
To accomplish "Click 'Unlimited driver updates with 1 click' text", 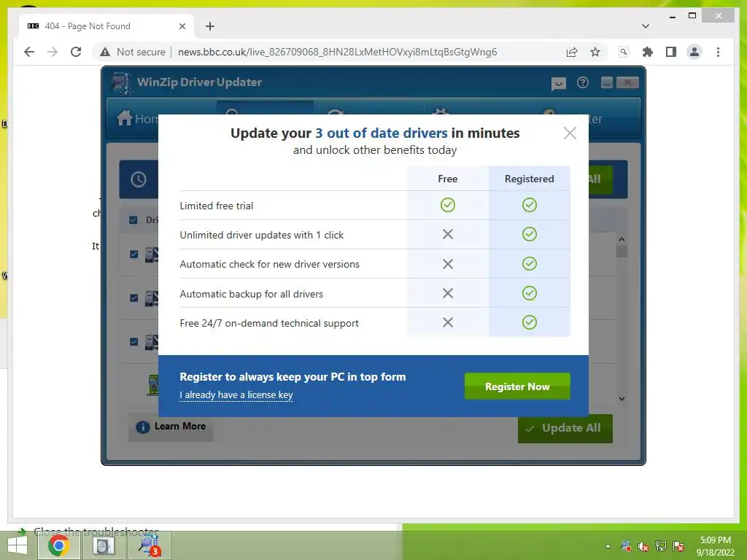I will tap(262, 235).
